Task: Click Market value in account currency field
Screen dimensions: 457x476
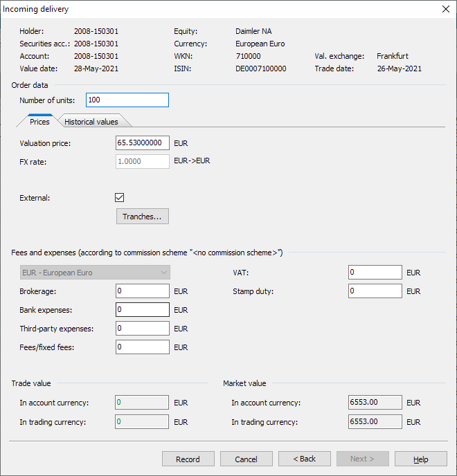Action: (x=375, y=403)
